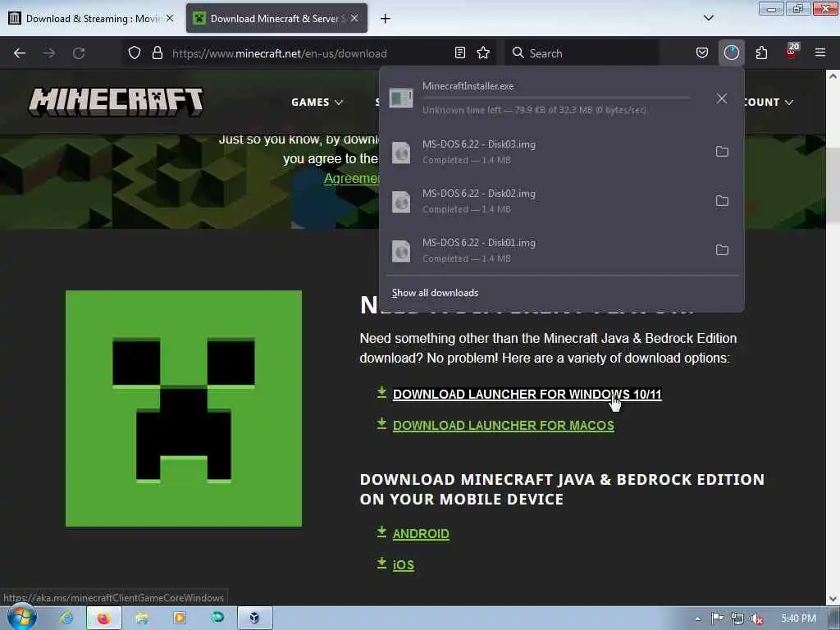Open the VirtualBox cube taskbar icon
This screenshot has height=630, width=840.
[x=254, y=619]
